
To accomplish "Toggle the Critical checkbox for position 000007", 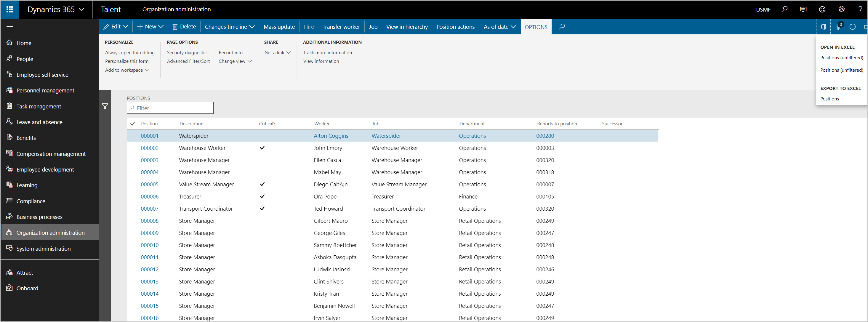I will click(261, 209).
